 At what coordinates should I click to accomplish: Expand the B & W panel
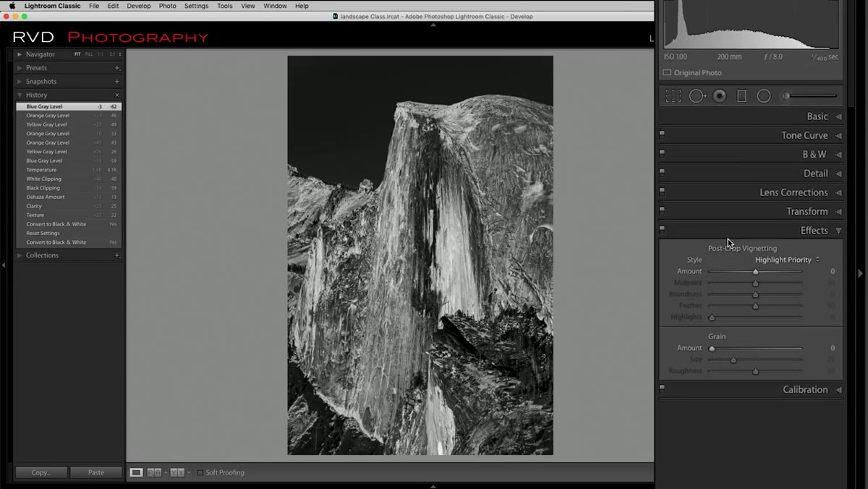pos(838,154)
